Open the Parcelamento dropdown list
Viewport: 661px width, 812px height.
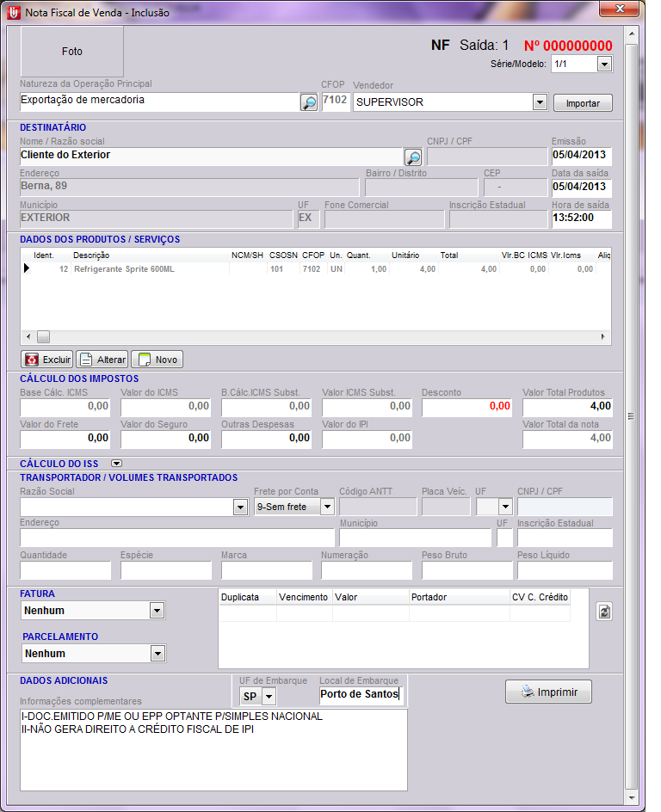[157, 654]
